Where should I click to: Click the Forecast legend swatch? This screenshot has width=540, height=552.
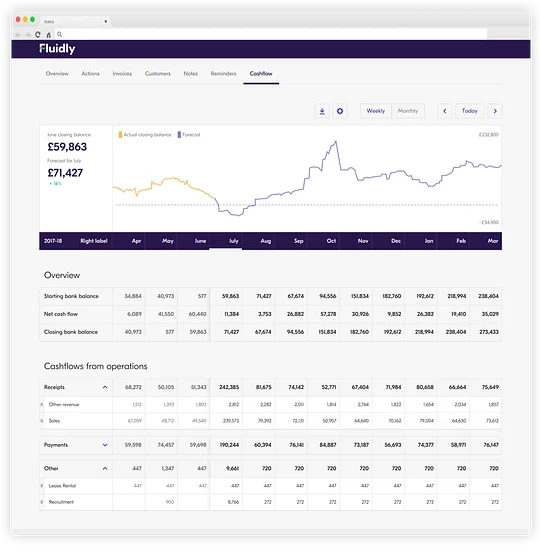tap(179, 134)
